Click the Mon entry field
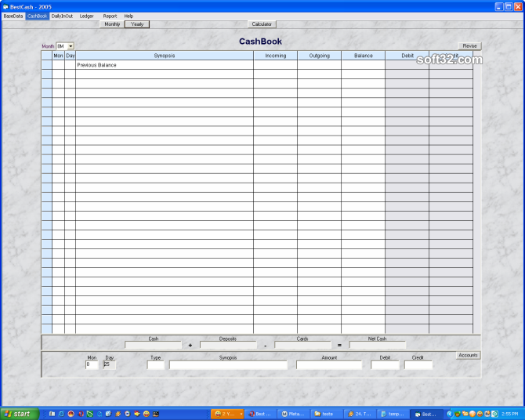The height and width of the screenshot is (420, 525). pos(92,364)
